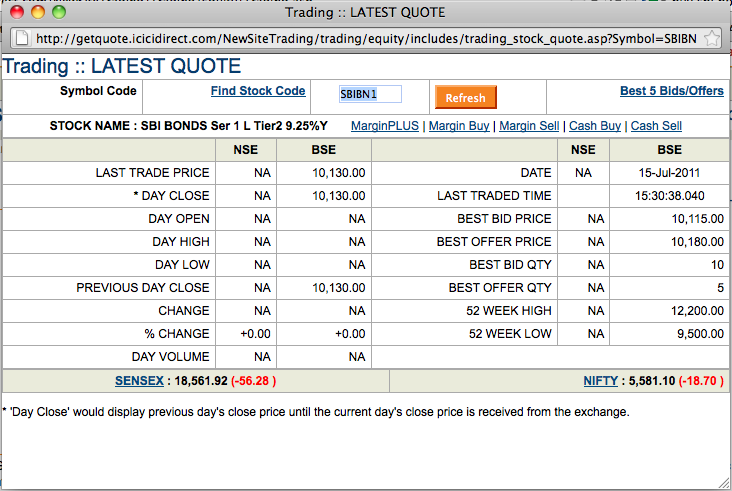Click the green zoom window button
This screenshot has width=732, height=491.
(59, 12)
